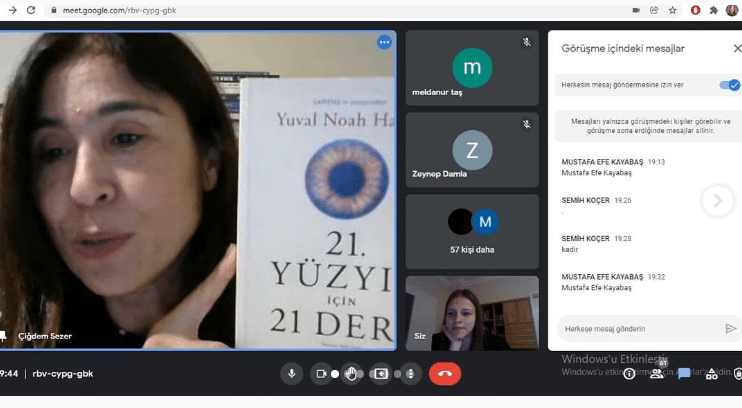Open options on Çiğdem Sezer's video tile
Image resolution: width=742 pixels, height=408 pixels.
[x=384, y=43]
